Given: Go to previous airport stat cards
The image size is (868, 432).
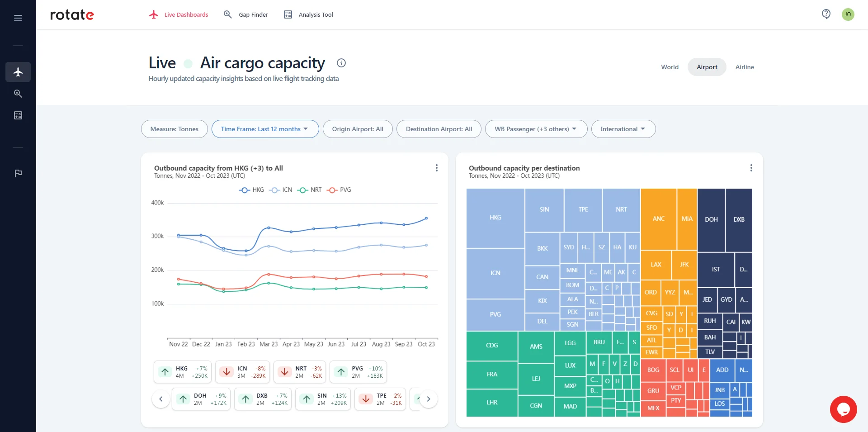Looking at the screenshot, I should coord(161,399).
